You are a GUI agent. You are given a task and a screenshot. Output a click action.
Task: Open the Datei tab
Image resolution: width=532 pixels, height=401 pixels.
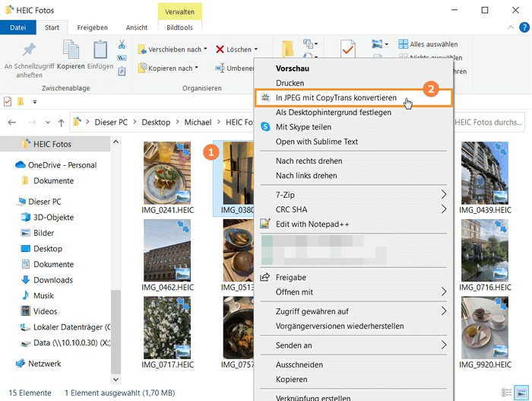(x=18, y=27)
